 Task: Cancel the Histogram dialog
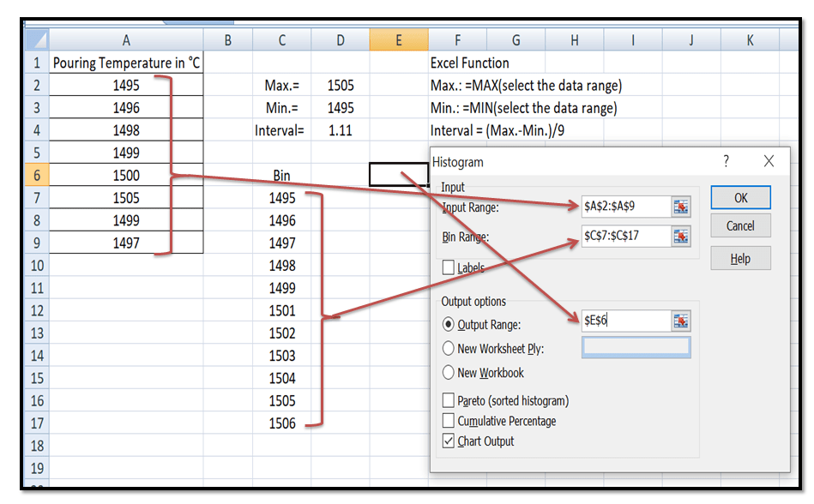point(739,225)
